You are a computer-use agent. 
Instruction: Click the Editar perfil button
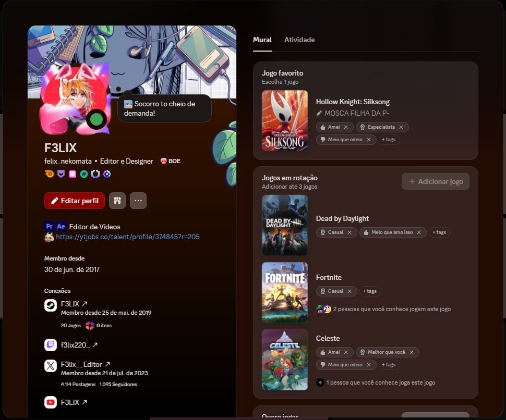click(x=75, y=201)
